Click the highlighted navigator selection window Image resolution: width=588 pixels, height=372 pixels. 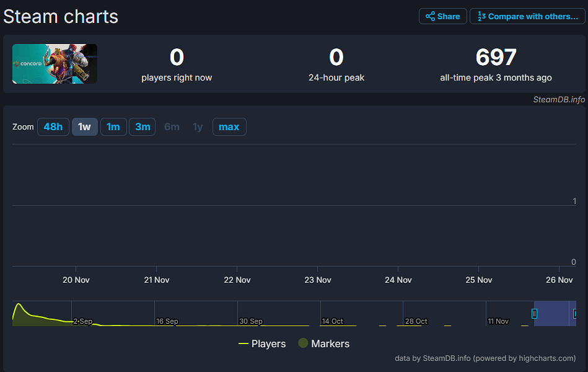point(555,314)
